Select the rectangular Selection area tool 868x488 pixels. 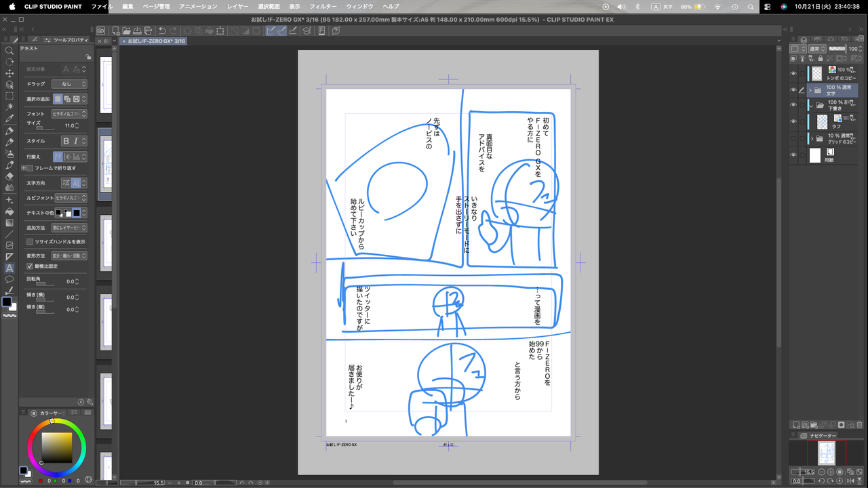(9, 96)
